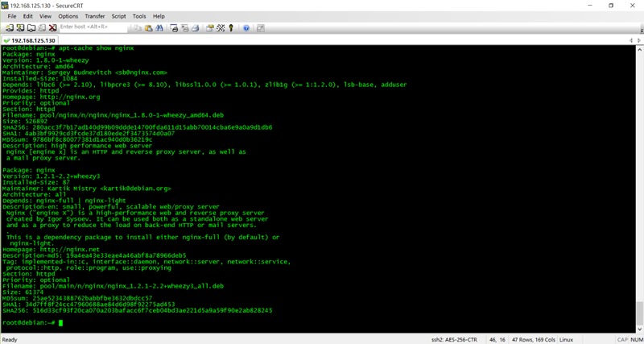This screenshot has height=344, width=644.
Task: Open the File menu
Action: pos(12,16)
